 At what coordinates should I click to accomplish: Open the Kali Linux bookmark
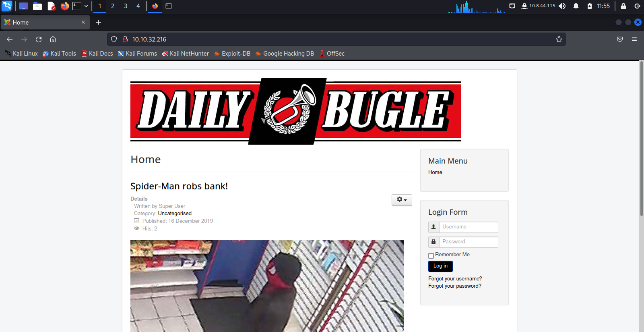pos(21,54)
